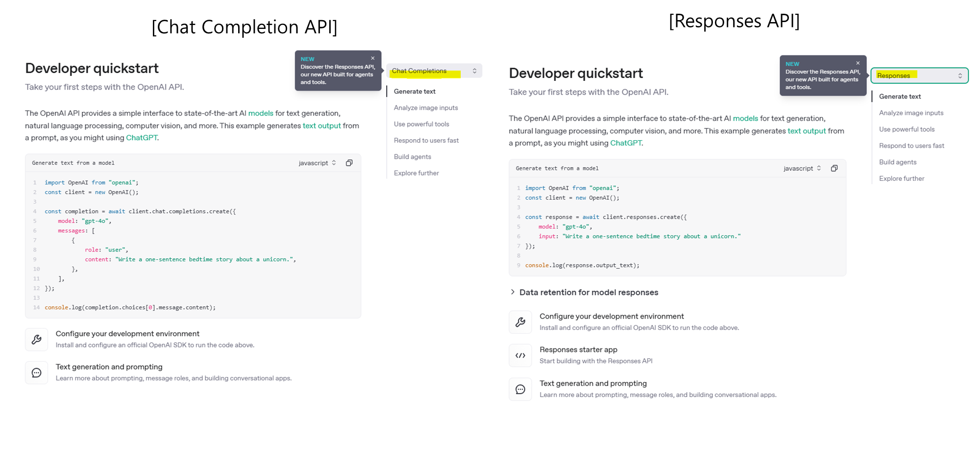Click the role: "user" code line
This screenshot has height=451, width=980.
tap(106, 250)
